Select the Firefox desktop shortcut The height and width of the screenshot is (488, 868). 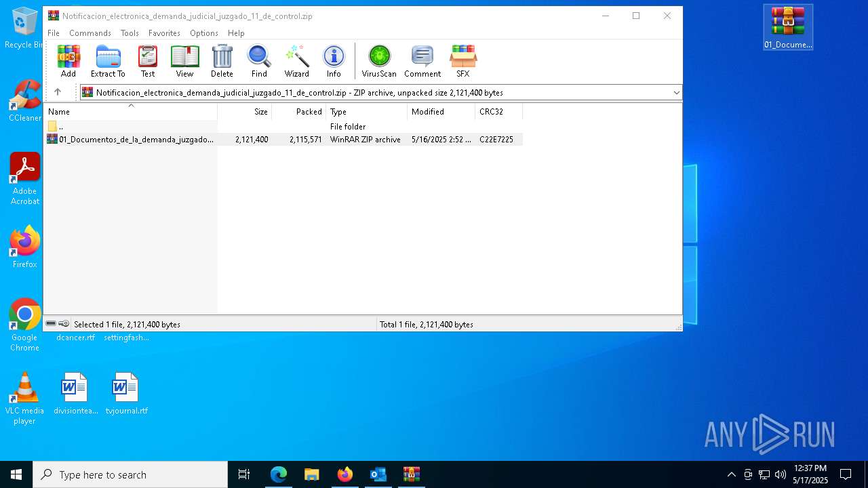tap(24, 247)
